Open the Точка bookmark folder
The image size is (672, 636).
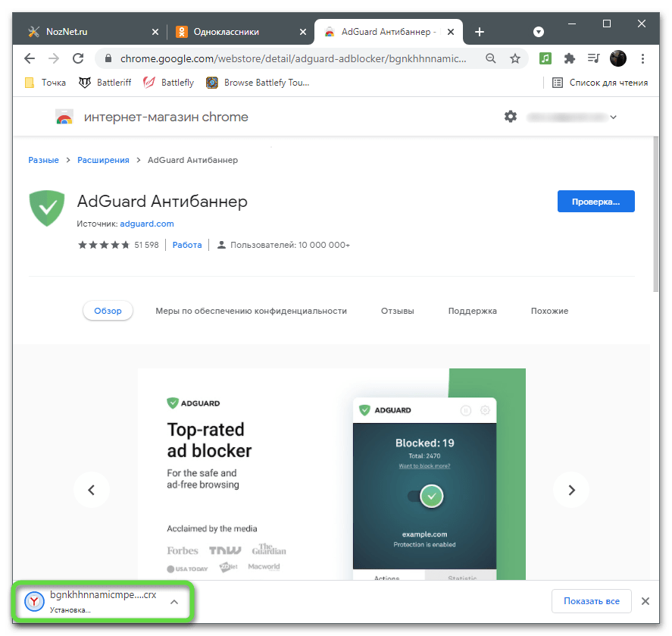tap(45, 83)
